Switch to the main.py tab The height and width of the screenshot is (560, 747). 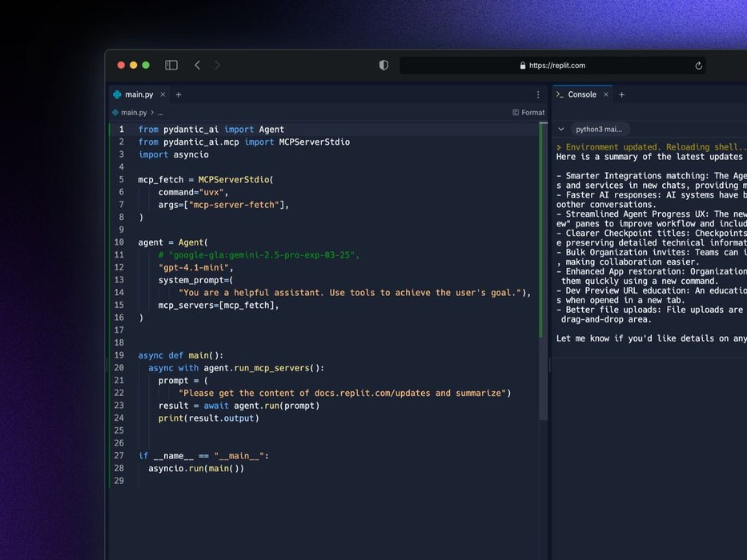click(x=138, y=94)
